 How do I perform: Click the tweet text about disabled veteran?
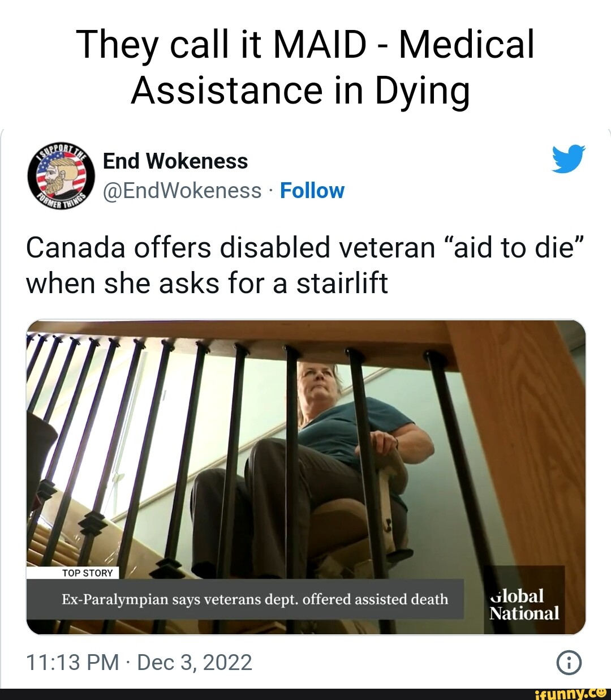click(304, 265)
